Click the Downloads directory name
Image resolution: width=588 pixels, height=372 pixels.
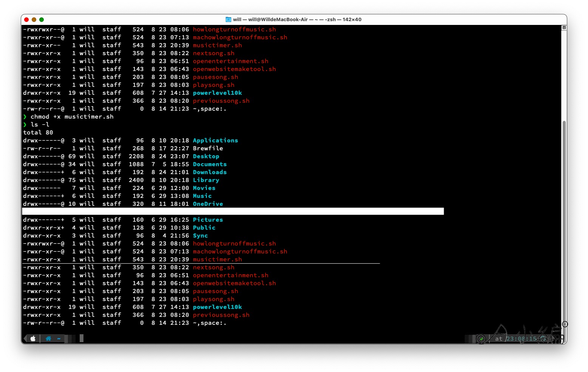[x=210, y=172]
